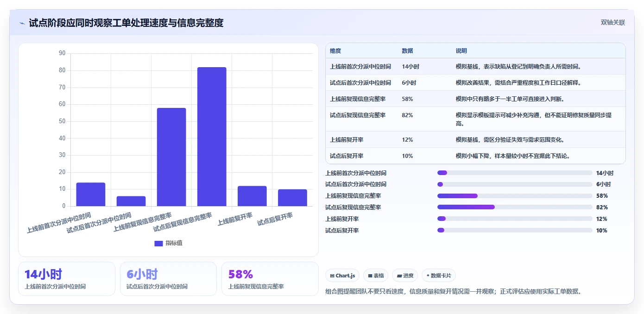Click the footer note starting 组合图提醒团队
Screen dimensions: 644x314
pyautogui.click(x=454, y=291)
